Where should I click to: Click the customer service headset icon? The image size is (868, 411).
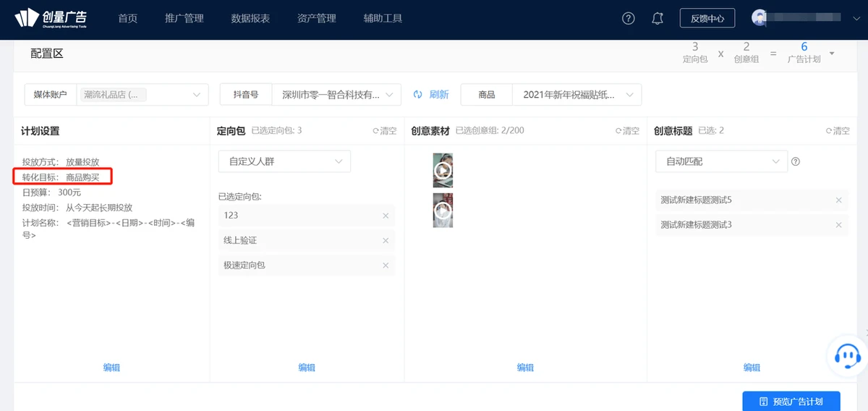pos(847,355)
